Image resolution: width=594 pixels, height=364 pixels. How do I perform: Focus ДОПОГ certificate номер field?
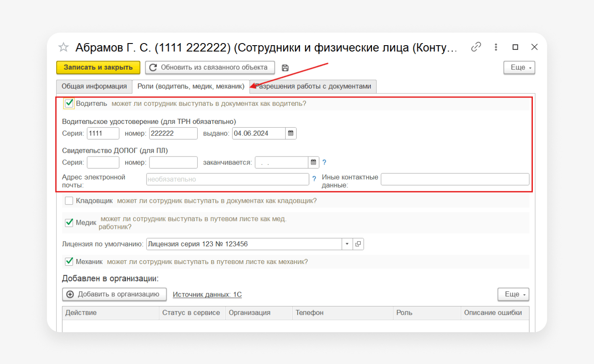click(173, 162)
